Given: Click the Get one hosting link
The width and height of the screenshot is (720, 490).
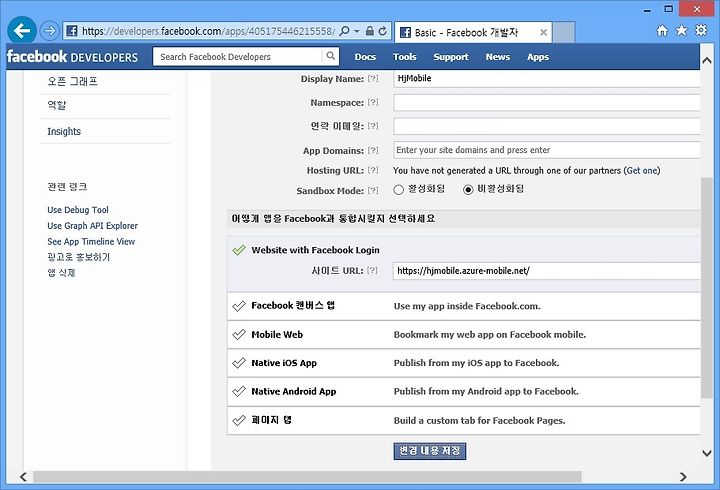Looking at the screenshot, I should click(642, 170).
